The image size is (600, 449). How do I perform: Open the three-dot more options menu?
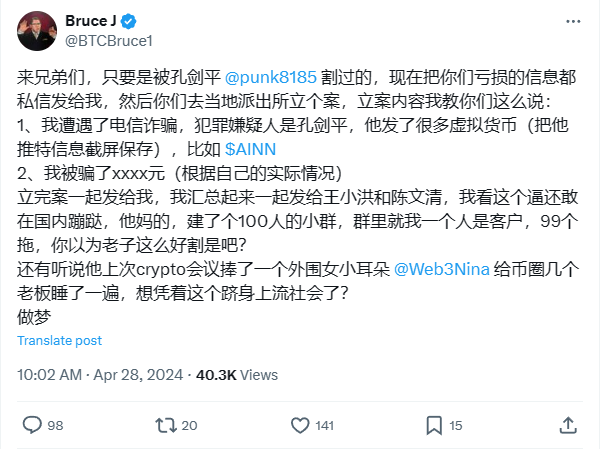click(x=573, y=21)
